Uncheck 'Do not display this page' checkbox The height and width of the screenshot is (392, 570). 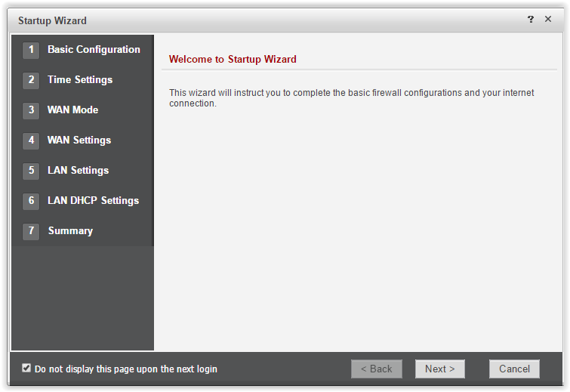pos(26,368)
